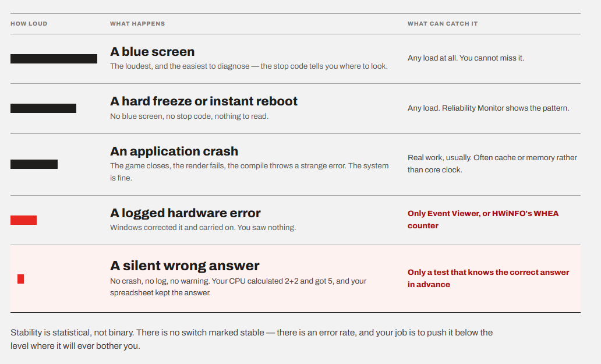Select the 'An application crash' heading
This screenshot has width=601, height=364.
point(174,151)
